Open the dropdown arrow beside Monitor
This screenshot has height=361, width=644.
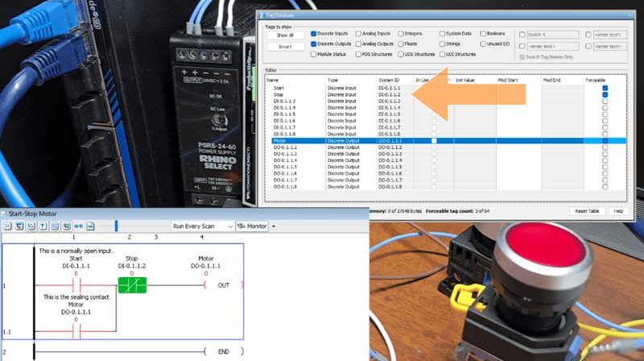tap(274, 226)
